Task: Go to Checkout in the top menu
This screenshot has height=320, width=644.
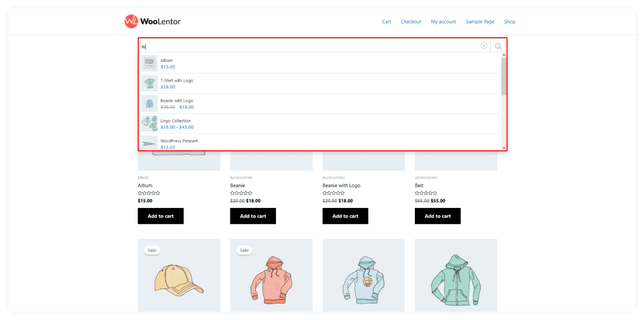Action: pos(411,22)
